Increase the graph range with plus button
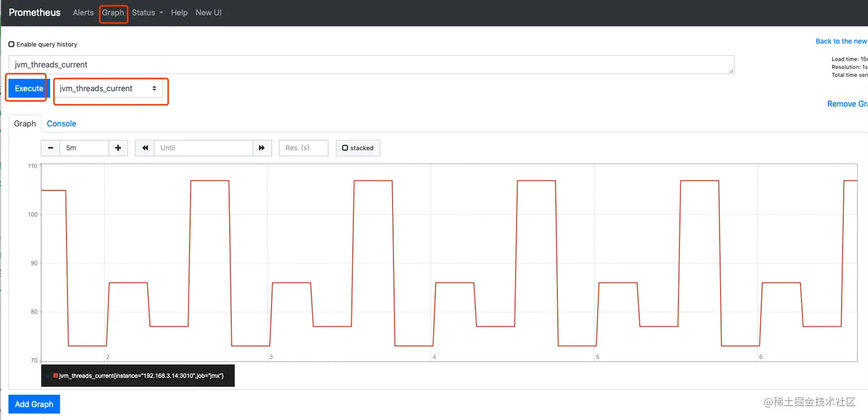 [118, 148]
